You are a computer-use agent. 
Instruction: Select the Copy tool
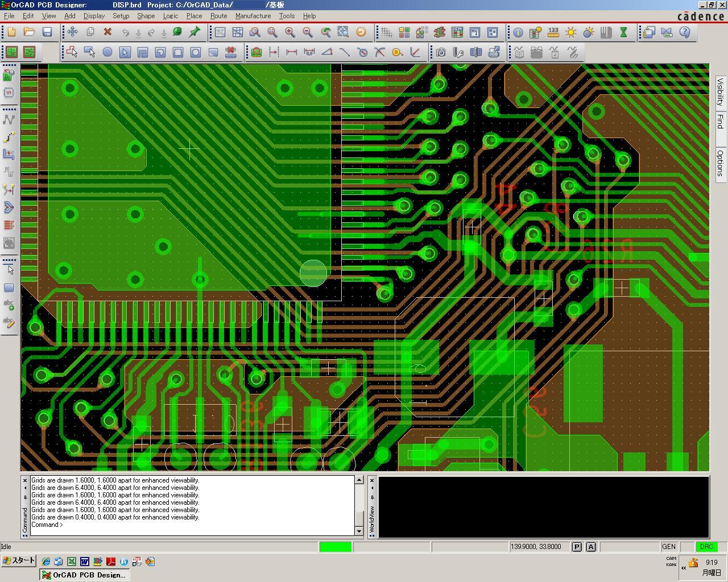tap(90, 32)
